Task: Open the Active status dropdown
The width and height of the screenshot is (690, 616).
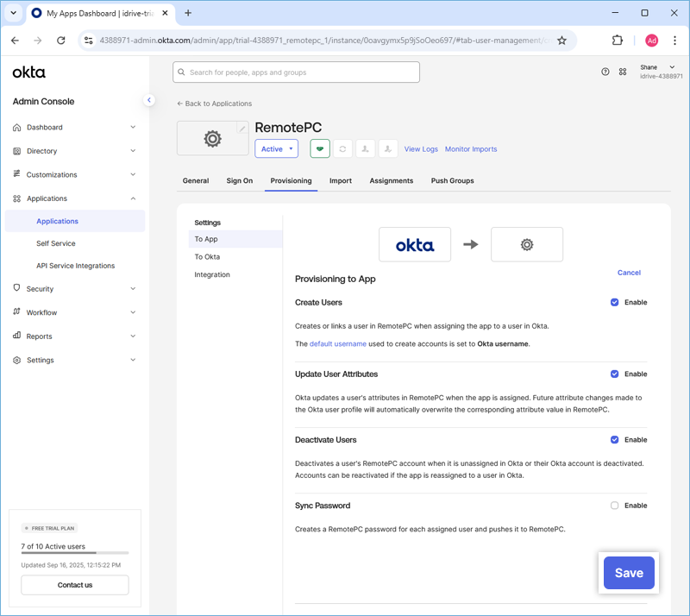Action: point(276,148)
